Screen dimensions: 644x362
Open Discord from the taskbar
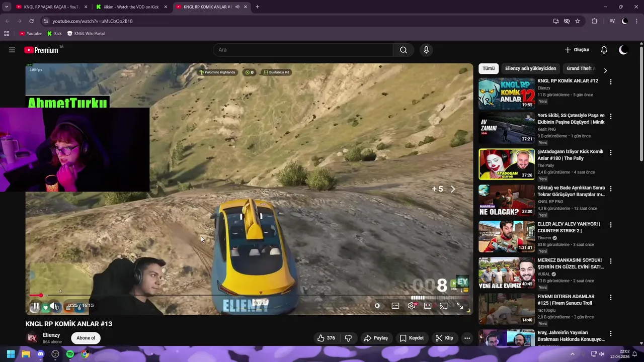tap(41, 354)
